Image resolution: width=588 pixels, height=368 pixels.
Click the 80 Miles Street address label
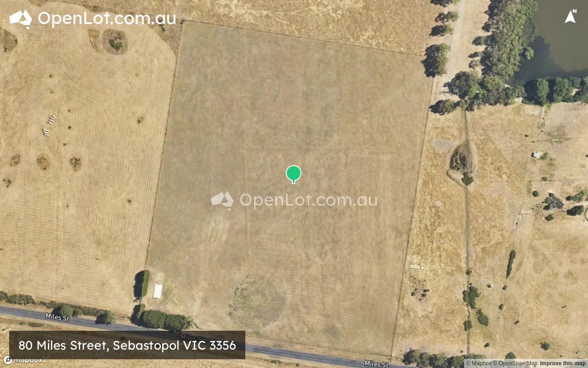pyautogui.click(x=127, y=345)
